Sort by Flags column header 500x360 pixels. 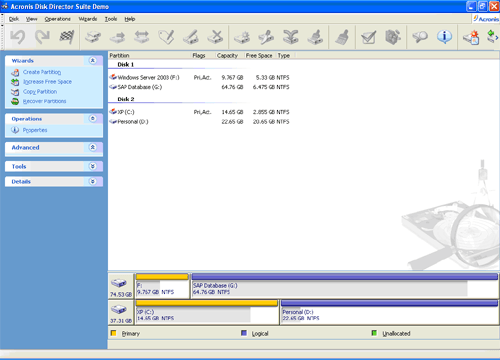tap(203, 55)
